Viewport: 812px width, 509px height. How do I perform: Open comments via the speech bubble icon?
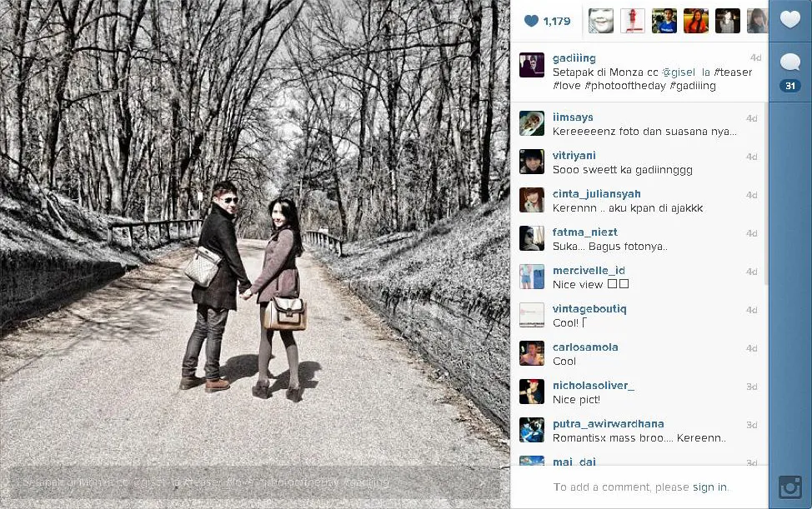click(790, 62)
